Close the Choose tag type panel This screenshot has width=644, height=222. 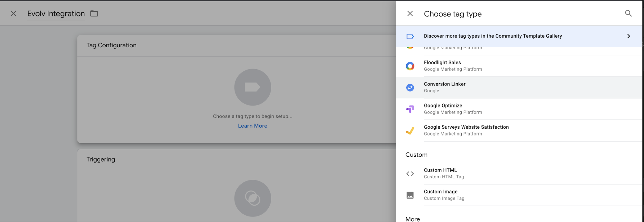[x=410, y=14]
